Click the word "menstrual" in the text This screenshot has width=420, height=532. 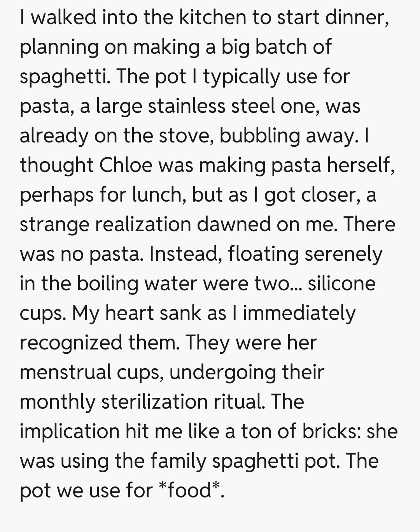click(x=65, y=372)
